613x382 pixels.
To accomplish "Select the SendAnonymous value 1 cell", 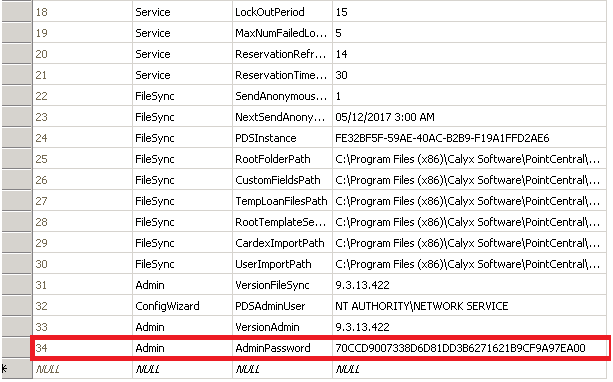I will (470, 96).
